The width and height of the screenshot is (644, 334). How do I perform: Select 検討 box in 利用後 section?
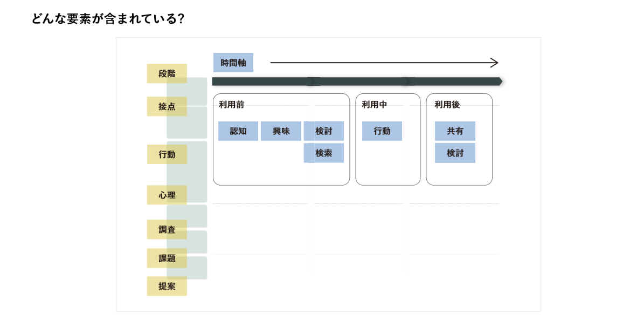455,153
